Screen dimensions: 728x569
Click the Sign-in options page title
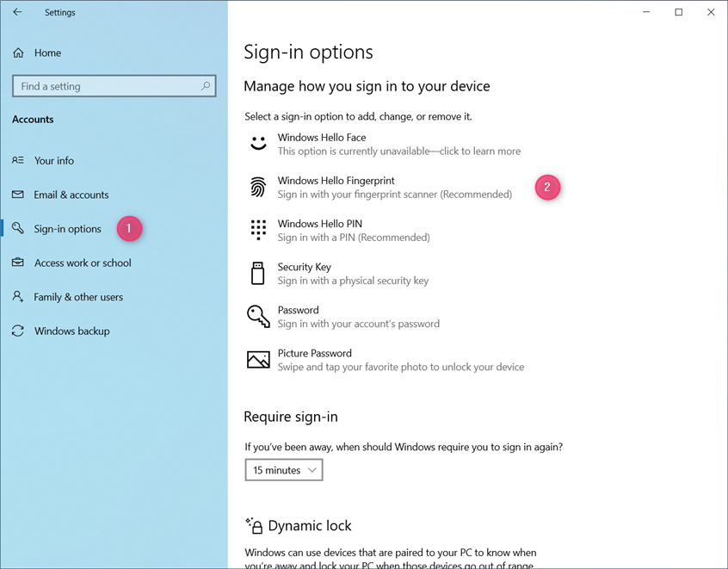[x=308, y=52]
